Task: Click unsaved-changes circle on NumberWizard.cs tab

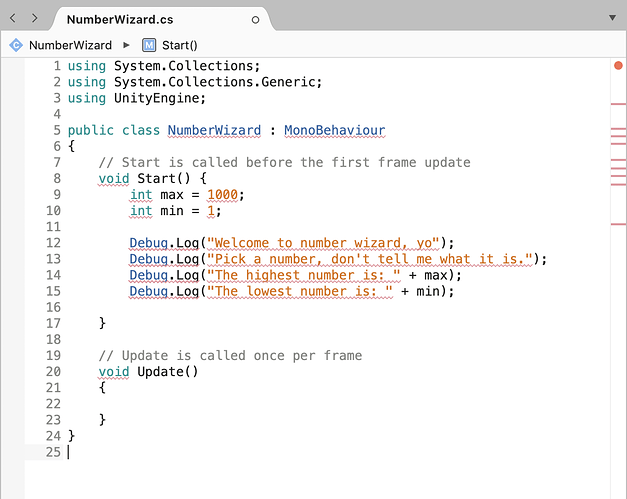Action: point(255,20)
